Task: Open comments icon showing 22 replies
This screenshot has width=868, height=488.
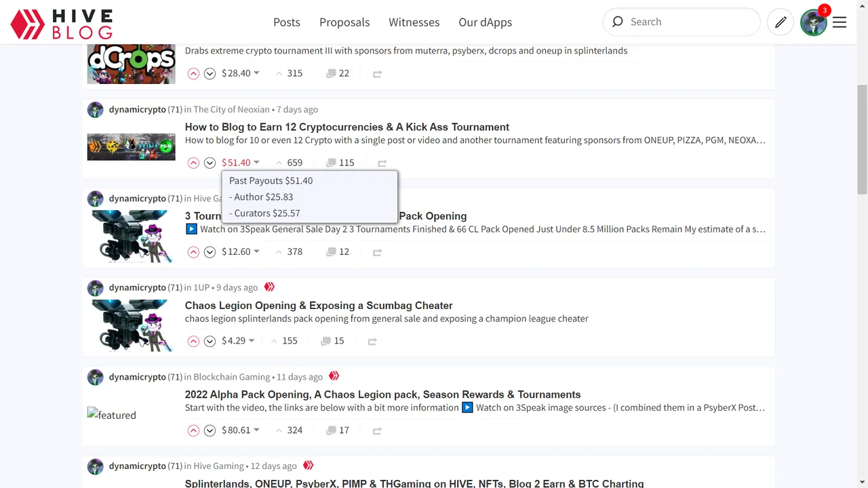Action: (331, 73)
